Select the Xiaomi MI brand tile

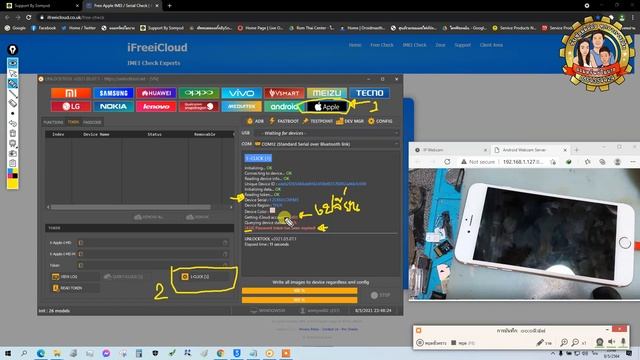tap(71, 93)
